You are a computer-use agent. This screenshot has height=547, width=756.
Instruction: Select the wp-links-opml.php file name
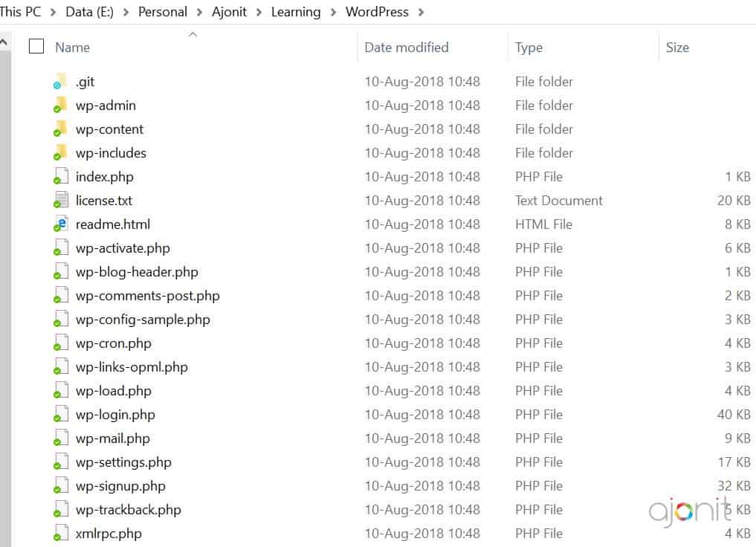click(x=132, y=367)
